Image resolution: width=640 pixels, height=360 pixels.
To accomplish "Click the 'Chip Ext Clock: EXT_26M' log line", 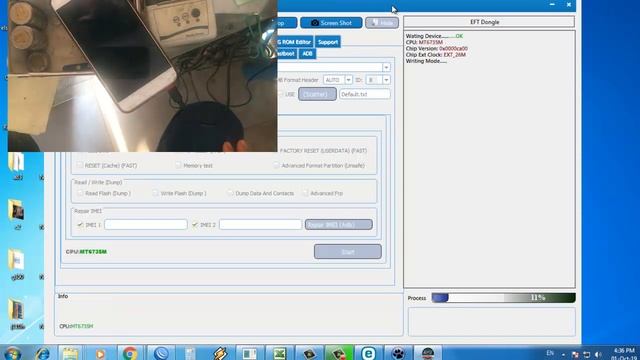I will [x=436, y=54].
